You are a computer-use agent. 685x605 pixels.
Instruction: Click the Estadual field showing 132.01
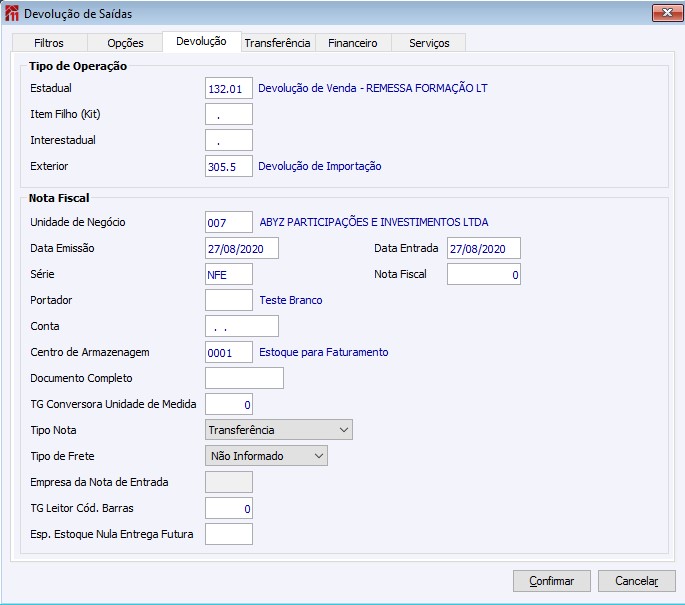point(229,88)
